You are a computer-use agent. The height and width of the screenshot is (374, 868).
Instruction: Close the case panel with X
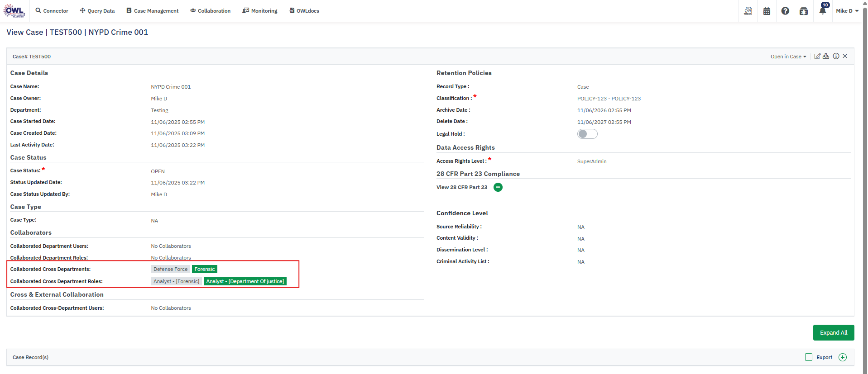click(845, 56)
